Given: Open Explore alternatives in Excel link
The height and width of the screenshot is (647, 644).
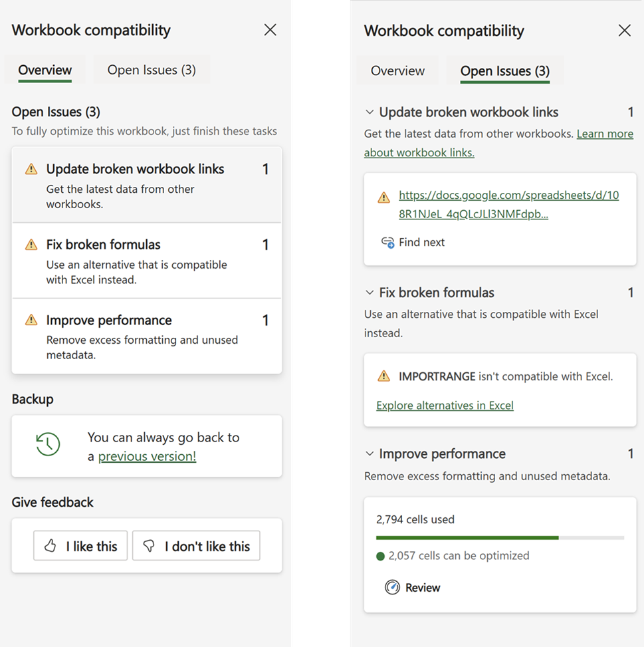Looking at the screenshot, I should pos(445,406).
